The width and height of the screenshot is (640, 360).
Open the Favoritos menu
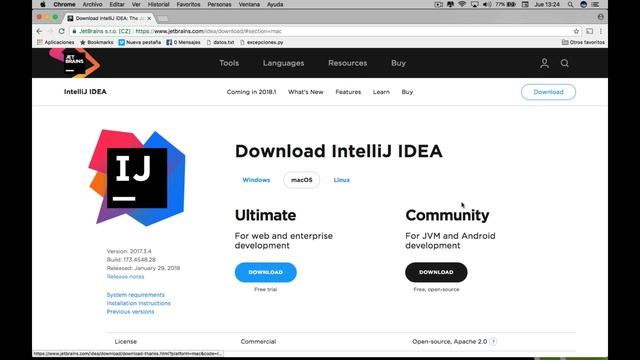pyautogui.click(x=188, y=4)
